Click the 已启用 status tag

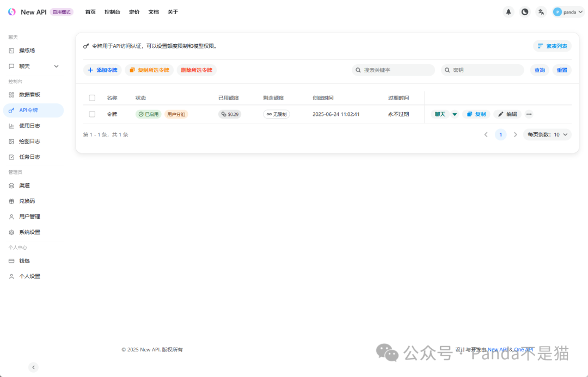(x=149, y=114)
